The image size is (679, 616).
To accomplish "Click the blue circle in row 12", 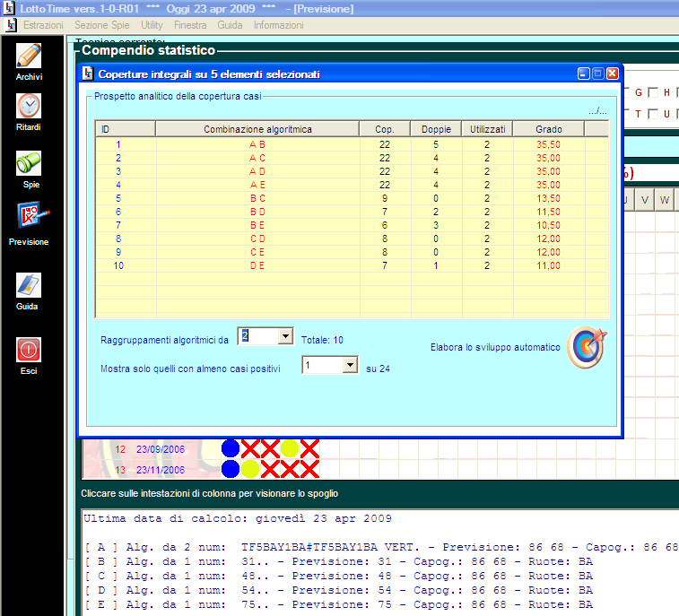I will 231,448.
